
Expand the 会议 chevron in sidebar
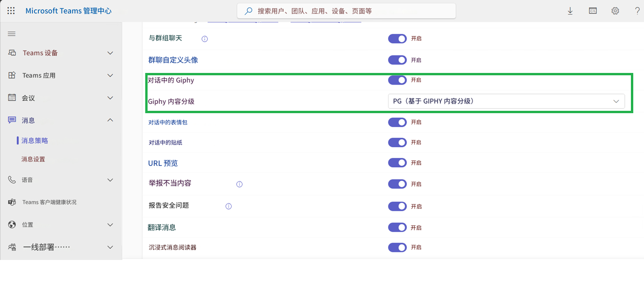110,98
